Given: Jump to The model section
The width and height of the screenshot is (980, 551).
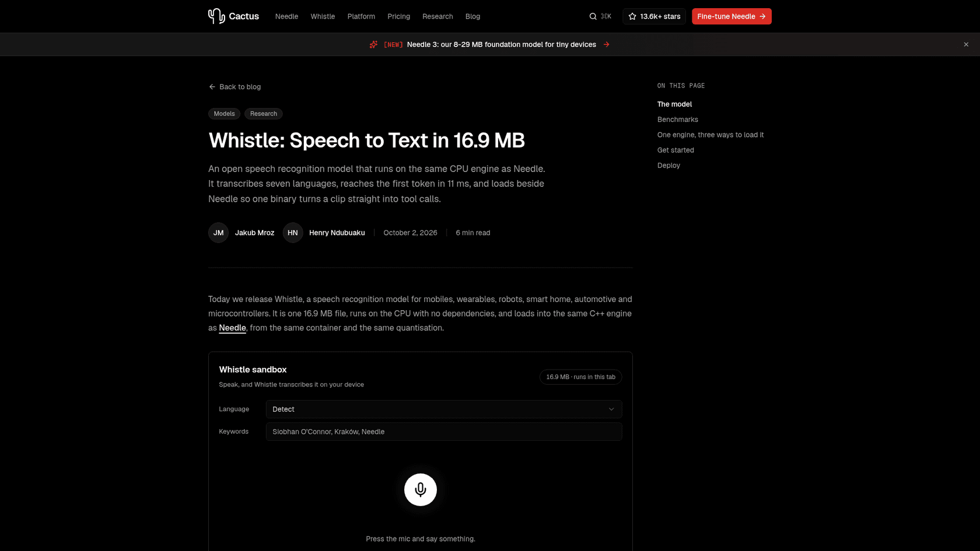Looking at the screenshot, I should coord(674,104).
